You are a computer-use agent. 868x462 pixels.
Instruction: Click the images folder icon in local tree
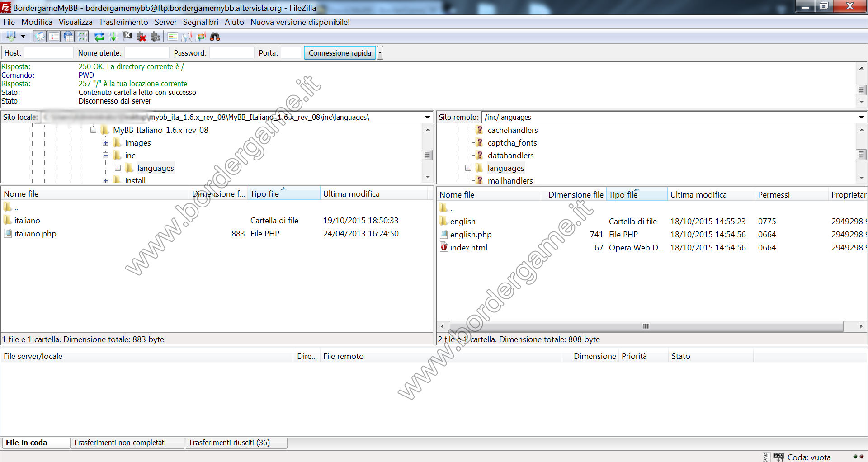(118, 142)
